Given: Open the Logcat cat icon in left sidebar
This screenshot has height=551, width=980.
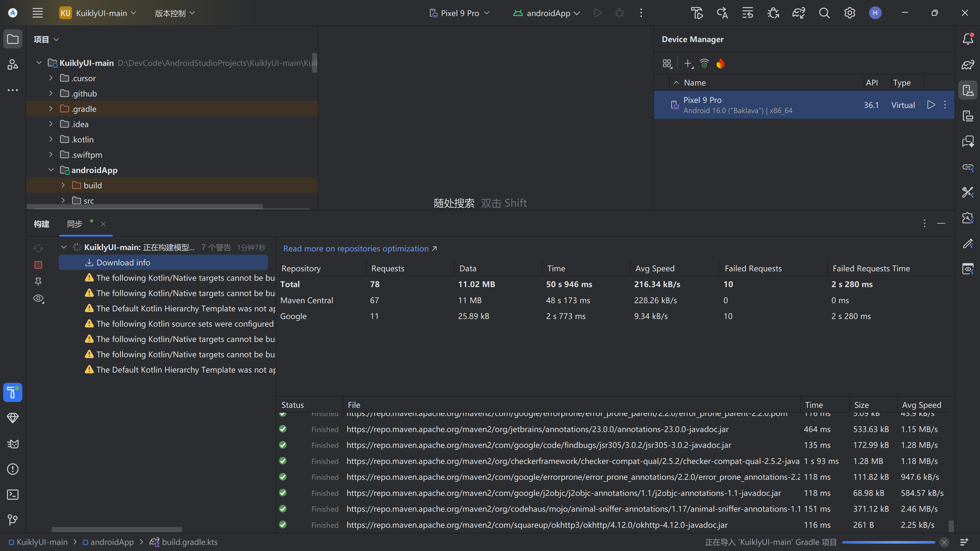Looking at the screenshot, I should pos(13,444).
